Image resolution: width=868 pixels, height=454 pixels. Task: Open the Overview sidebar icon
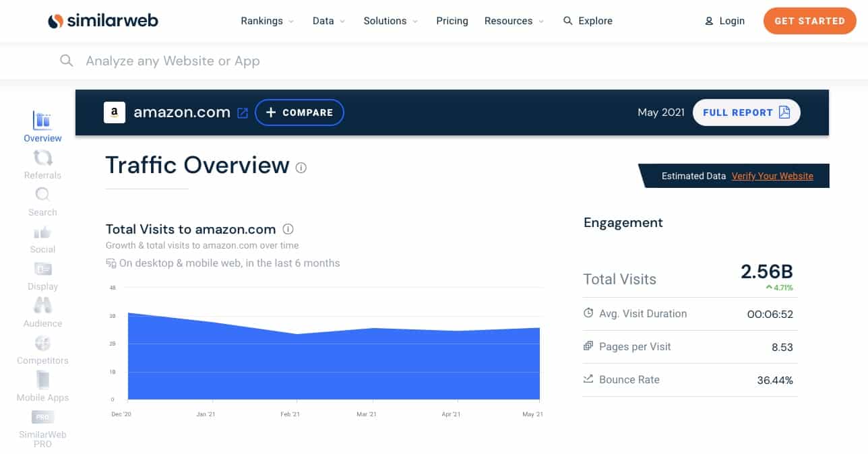(x=42, y=121)
